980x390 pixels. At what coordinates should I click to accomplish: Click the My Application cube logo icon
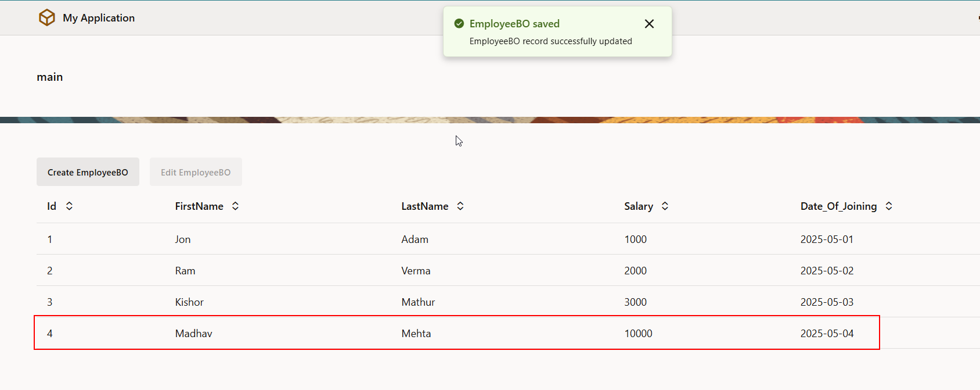[46, 18]
